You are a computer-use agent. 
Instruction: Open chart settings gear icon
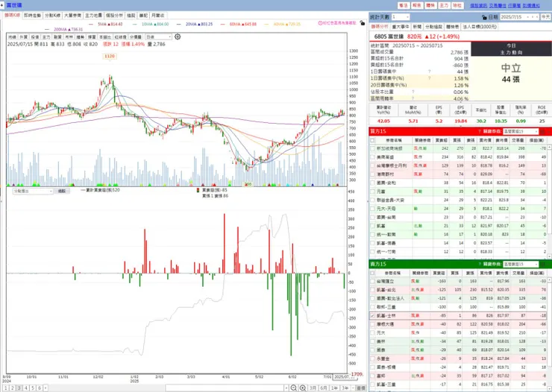[x=178, y=37]
